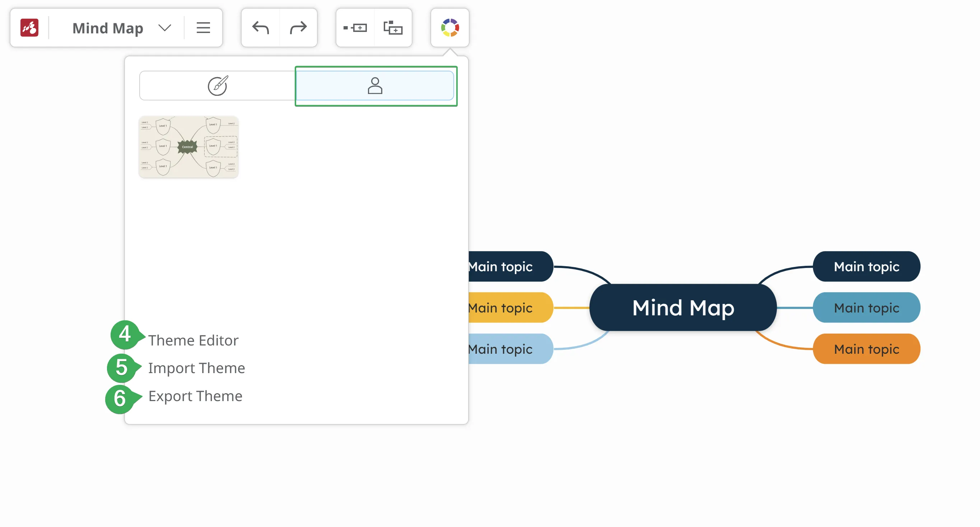Click Export Theme
The width and height of the screenshot is (980, 527).
tap(195, 396)
